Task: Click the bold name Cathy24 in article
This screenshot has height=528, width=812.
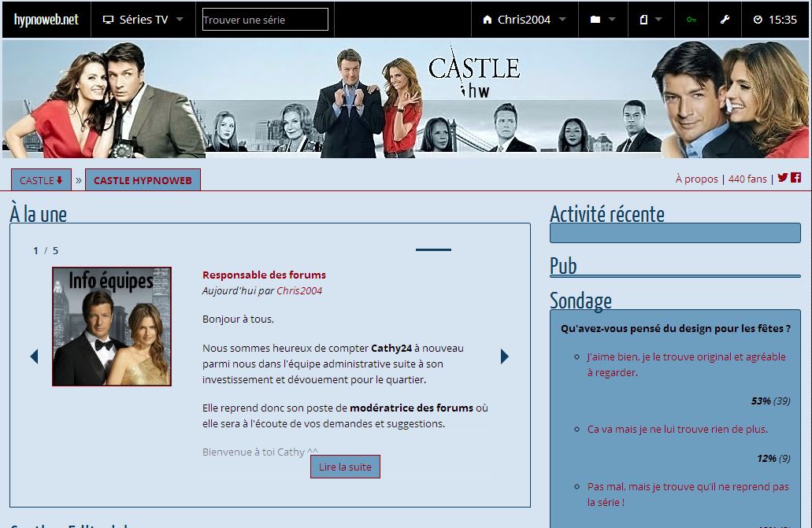Action: [391, 348]
